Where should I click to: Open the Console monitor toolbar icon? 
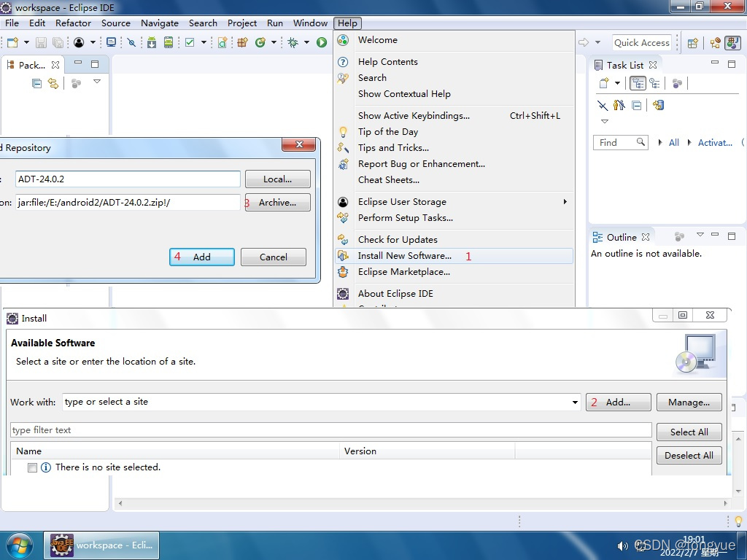(x=111, y=42)
